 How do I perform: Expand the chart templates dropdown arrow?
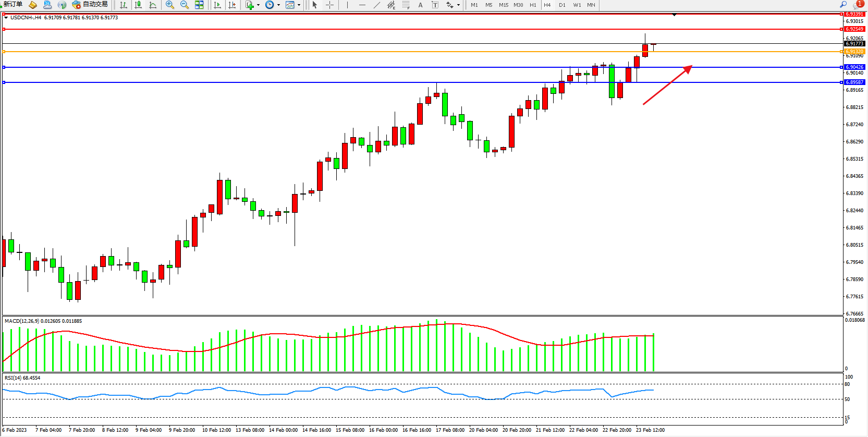299,5
